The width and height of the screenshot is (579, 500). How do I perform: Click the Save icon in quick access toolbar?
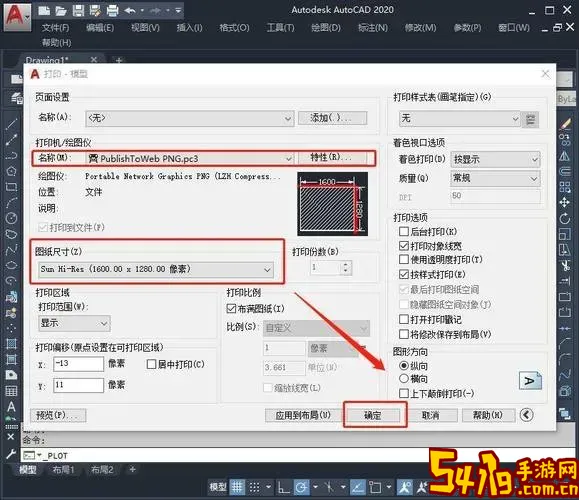(78, 11)
